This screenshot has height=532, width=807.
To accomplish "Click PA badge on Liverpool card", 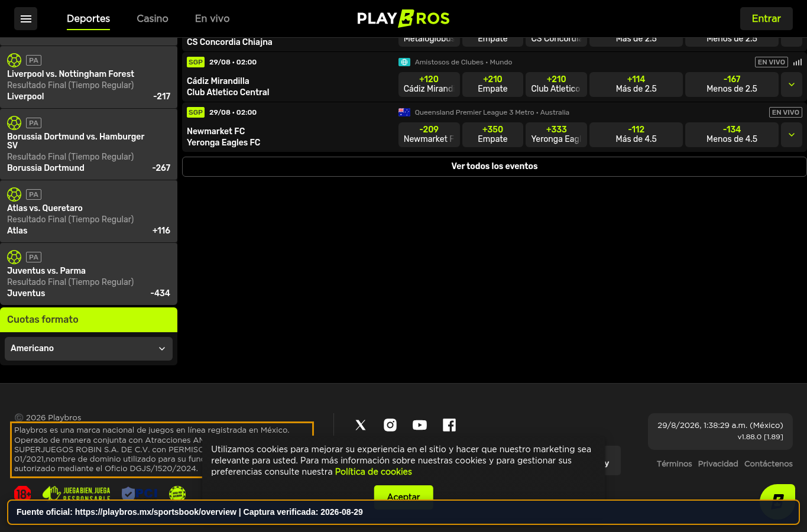I will [34, 60].
